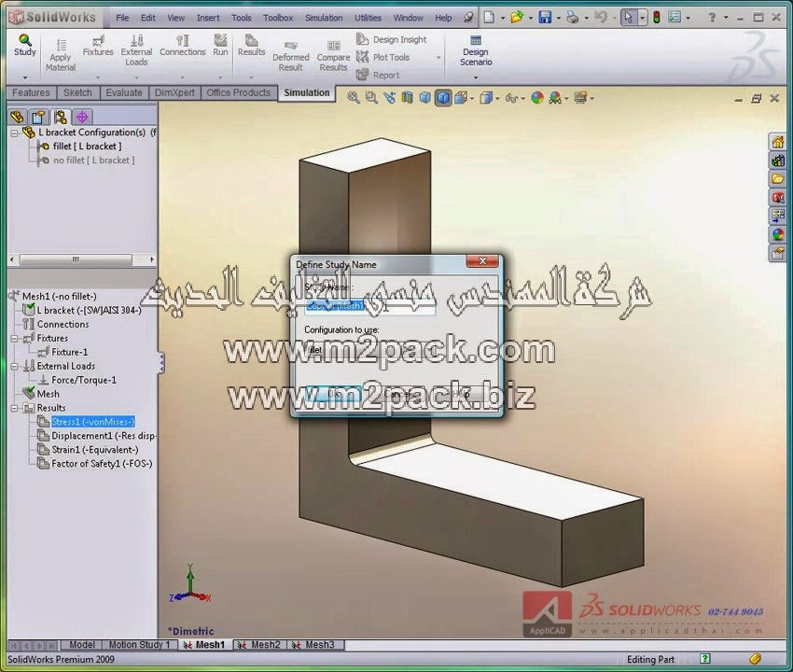Open SolidWorks Resources home pane icon
The height and width of the screenshot is (672, 793).
pos(778,142)
